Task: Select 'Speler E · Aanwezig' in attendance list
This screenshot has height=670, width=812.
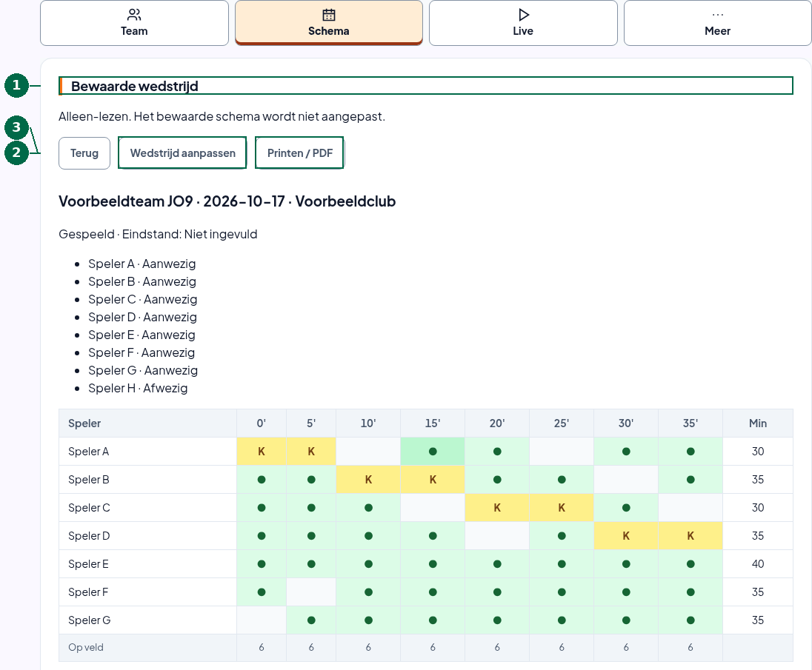Action: [142, 335]
